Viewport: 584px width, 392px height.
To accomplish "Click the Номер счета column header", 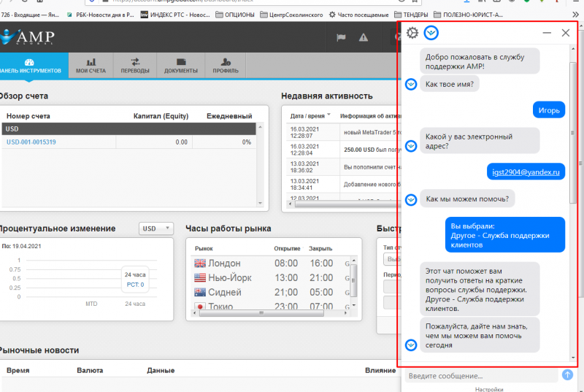I will click(28, 116).
